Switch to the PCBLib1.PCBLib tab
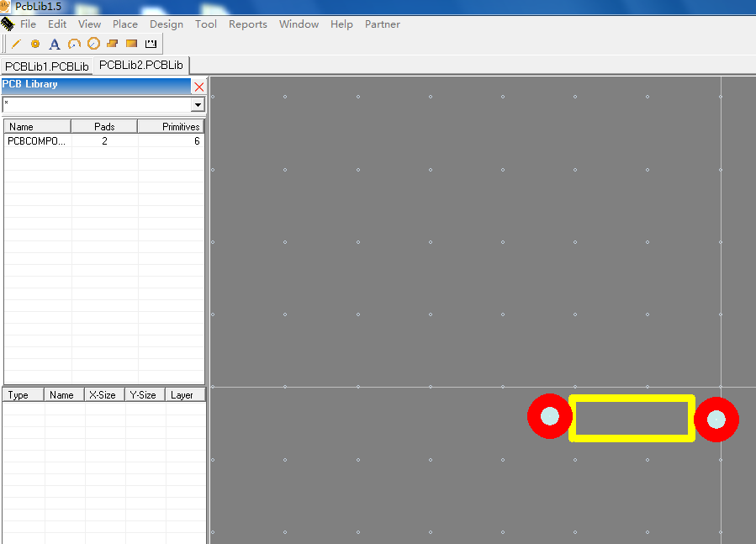 click(47, 66)
